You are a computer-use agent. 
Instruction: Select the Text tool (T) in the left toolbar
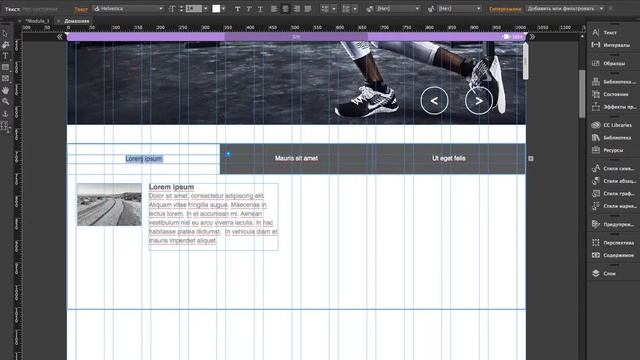pos(5,56)
